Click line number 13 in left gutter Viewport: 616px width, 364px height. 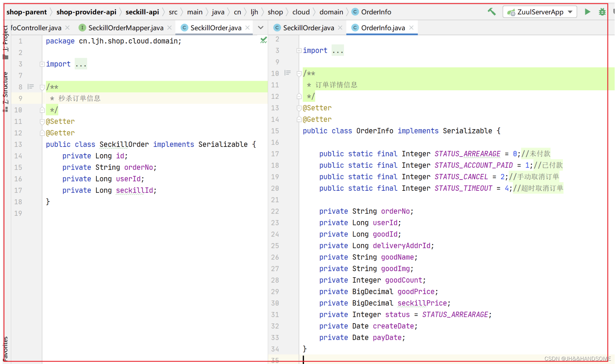[18, 145]
